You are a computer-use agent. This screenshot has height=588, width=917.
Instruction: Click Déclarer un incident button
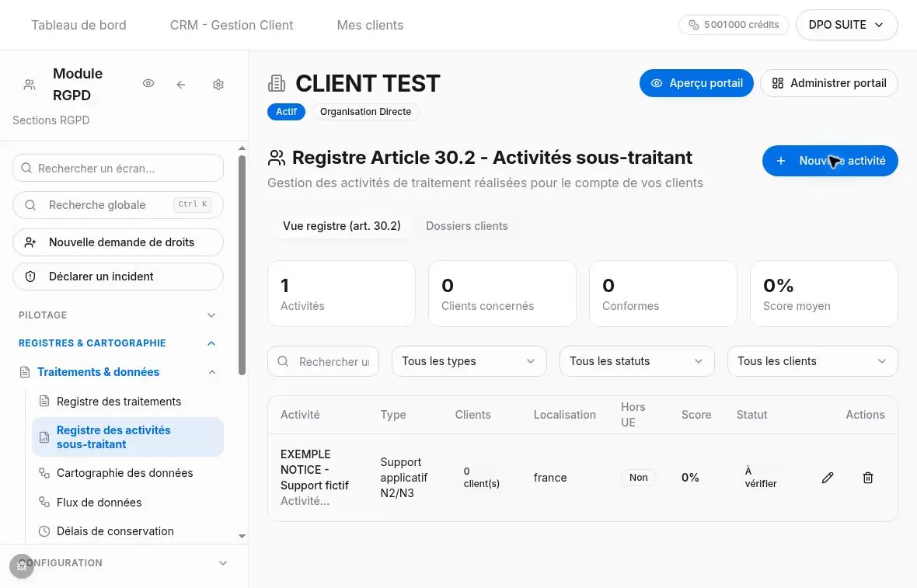point(118,277)
